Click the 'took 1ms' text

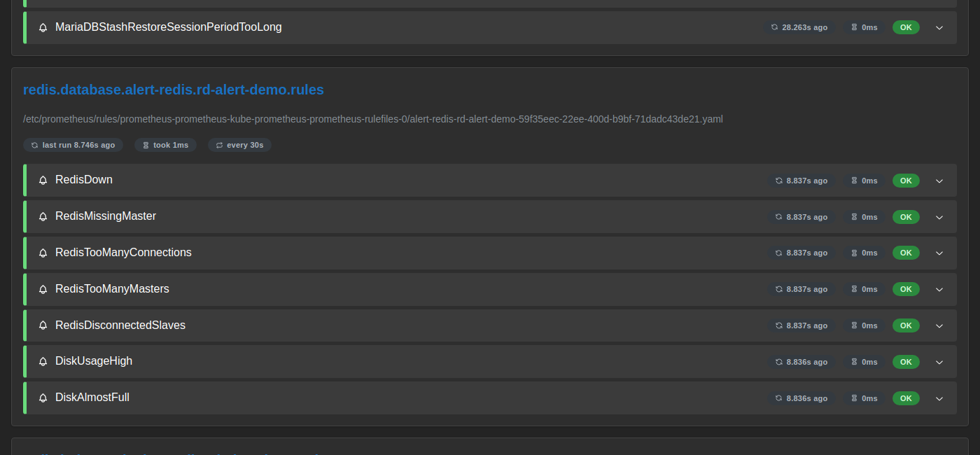[171, 145]
